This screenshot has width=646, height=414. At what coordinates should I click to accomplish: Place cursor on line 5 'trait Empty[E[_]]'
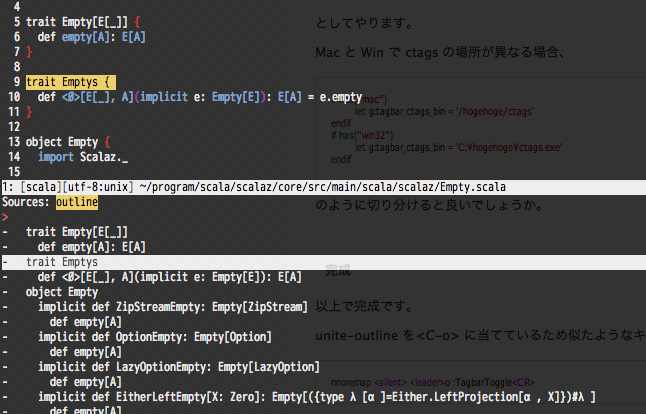77,22
